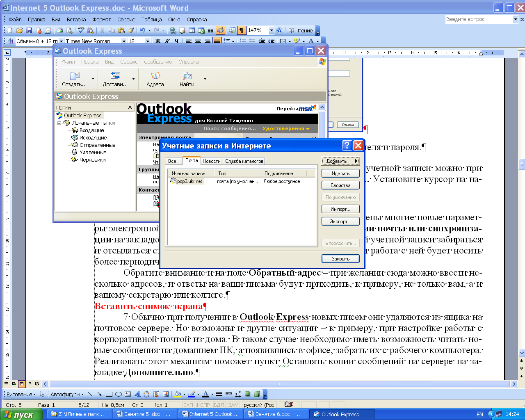525x420 pixels.
Task: Open the Times New Roman font dropdown
Action: (124, 41)
